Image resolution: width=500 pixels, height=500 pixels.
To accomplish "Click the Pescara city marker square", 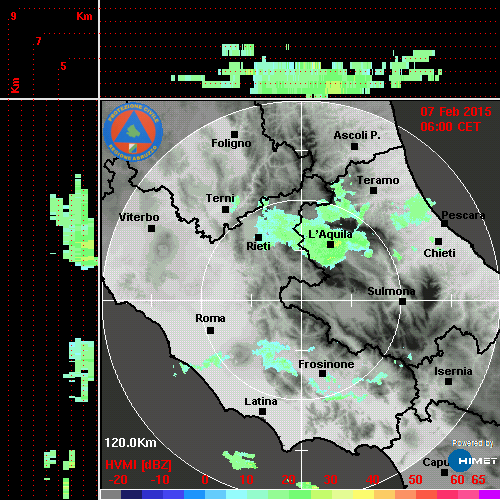I will point(445,223).
